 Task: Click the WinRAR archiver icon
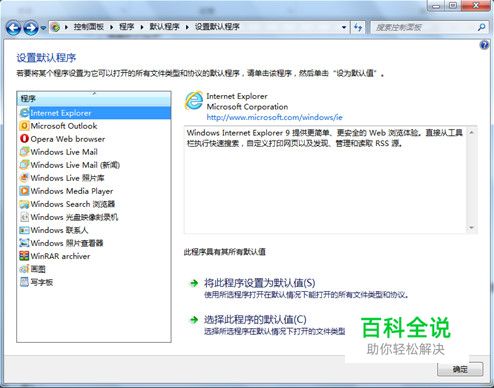pos(24,256)
